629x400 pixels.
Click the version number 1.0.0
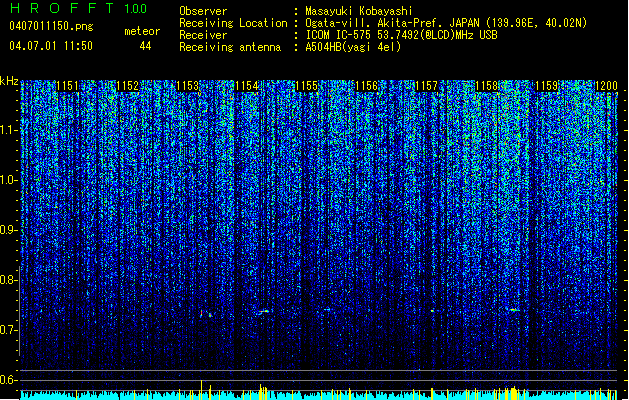(x=135, y=9)
